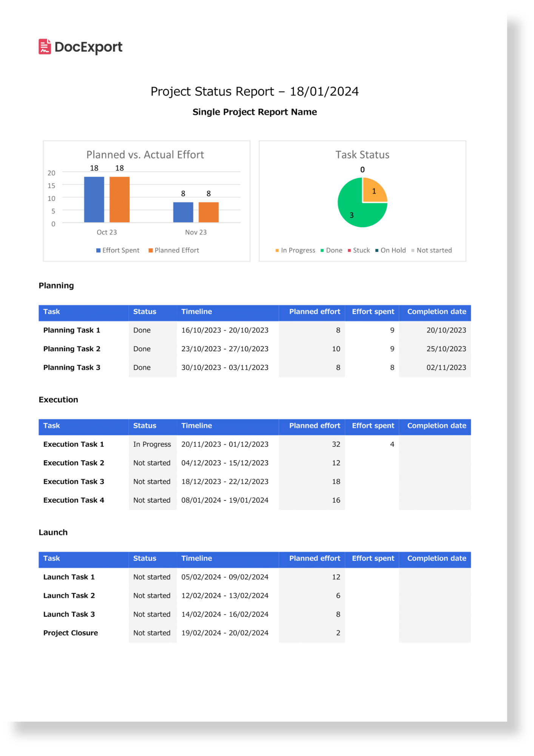Click Execution Task 1 In Progress status

pyautogui.click(x=152, y=445)
